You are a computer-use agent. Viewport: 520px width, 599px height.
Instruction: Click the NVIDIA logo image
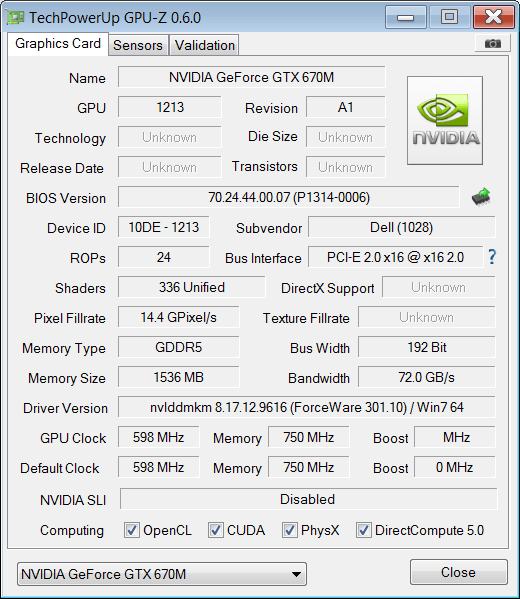[x=445, y=121]
